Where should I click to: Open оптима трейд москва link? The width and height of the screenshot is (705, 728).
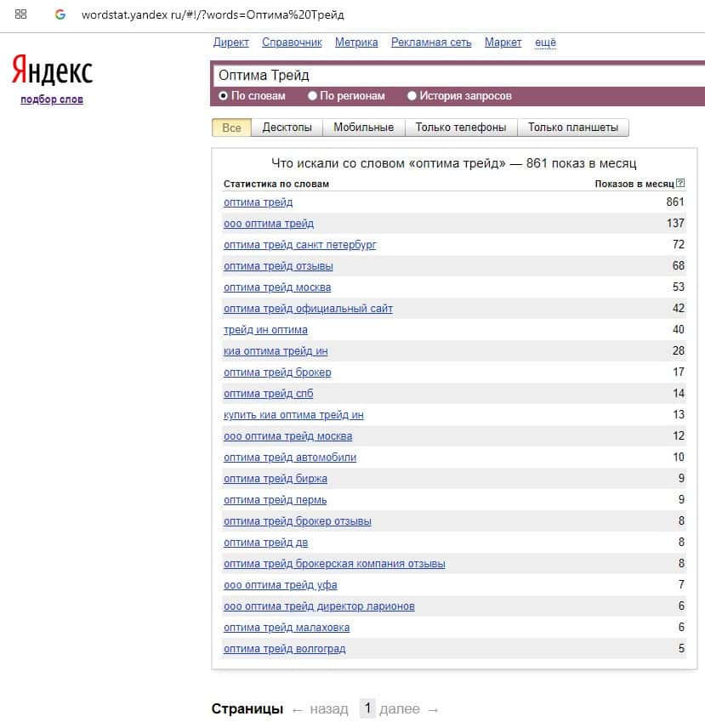click(277, 287)
